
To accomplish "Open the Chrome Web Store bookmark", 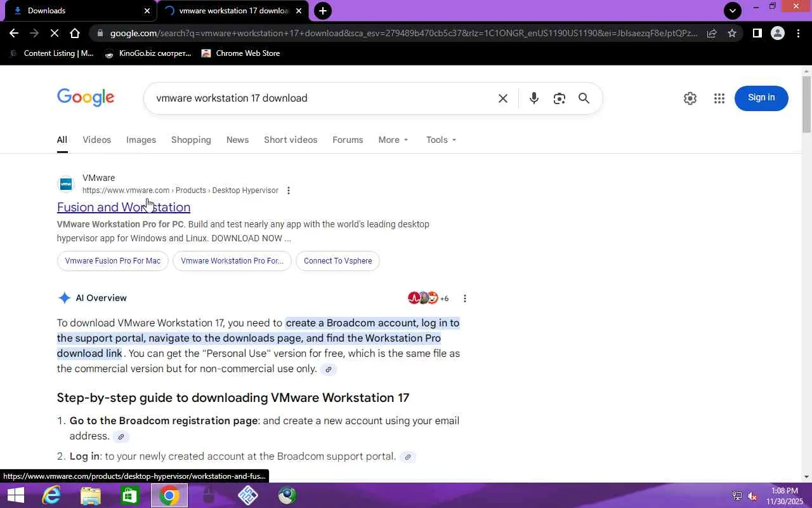I will tap(240, 53).
